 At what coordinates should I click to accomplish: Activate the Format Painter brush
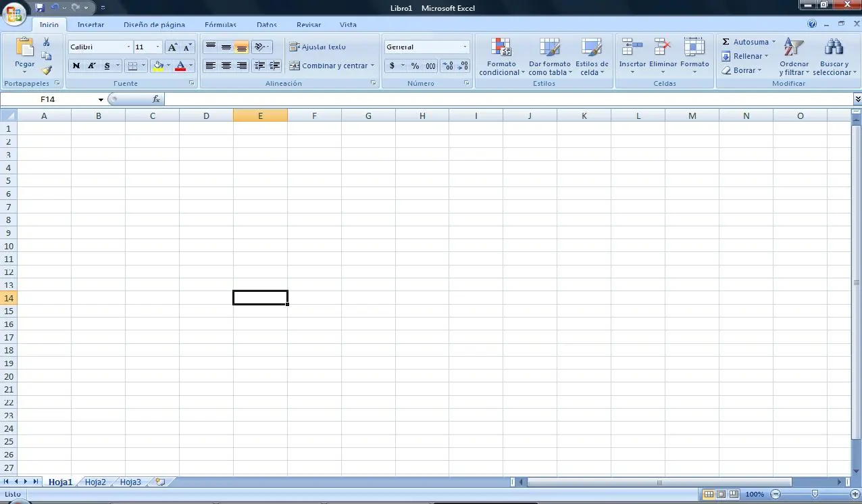pyautogui.click(x=47, y=70)
